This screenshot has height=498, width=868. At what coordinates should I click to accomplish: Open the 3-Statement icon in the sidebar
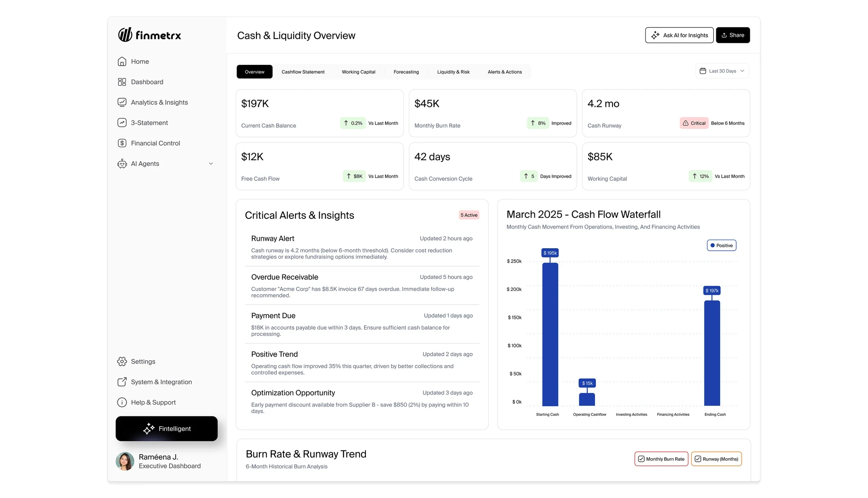click(122, 123)
